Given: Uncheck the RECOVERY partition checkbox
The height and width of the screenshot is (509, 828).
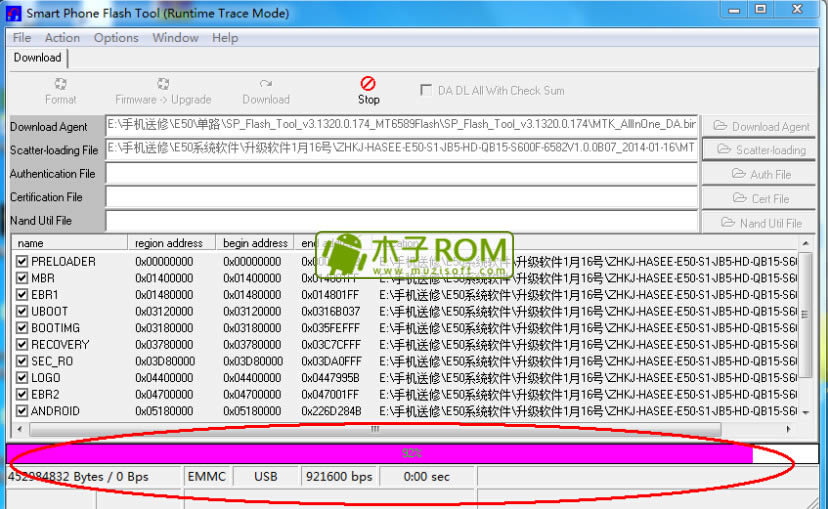Looking at the screenshot, I should coord(22,345).
